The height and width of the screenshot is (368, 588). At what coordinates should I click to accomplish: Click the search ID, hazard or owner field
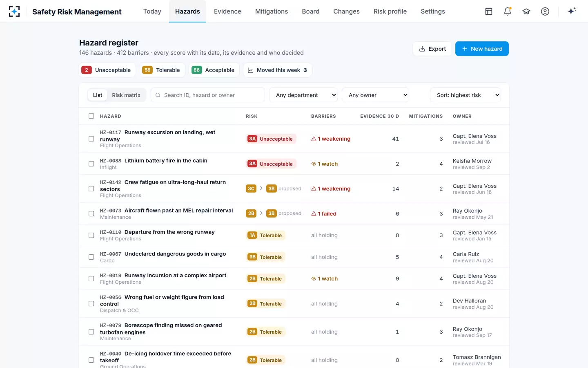coord(208,95)
